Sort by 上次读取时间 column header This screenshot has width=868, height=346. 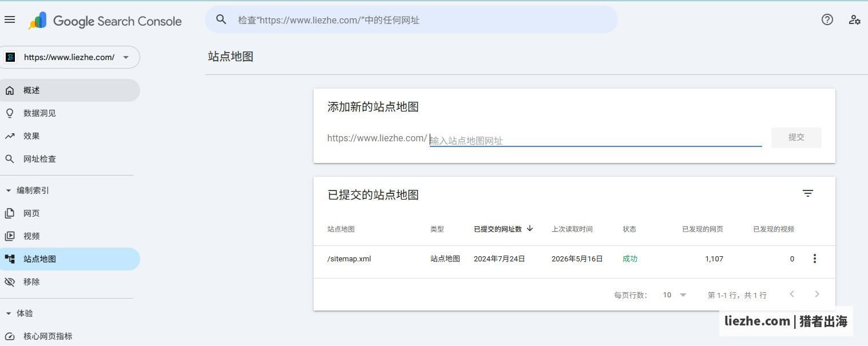click(572, 229)
